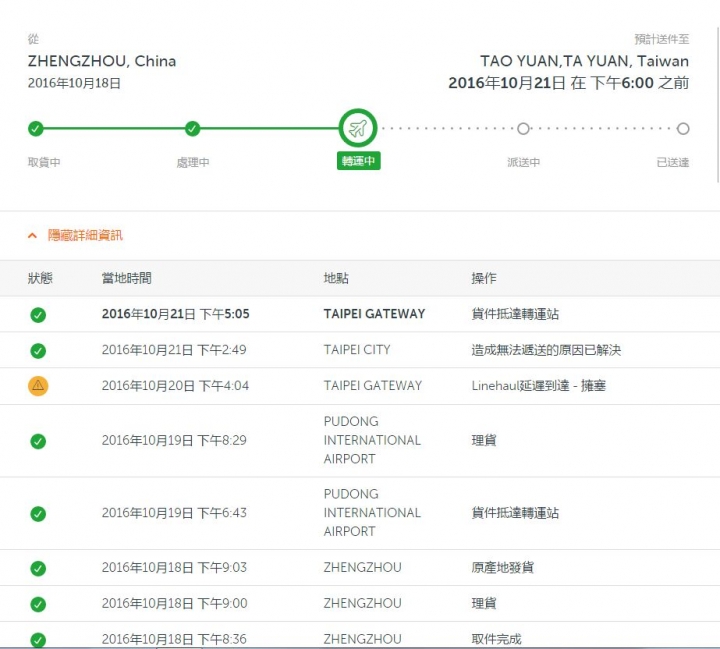Screen dimensions: 720x649
Task: Click status checkmark in the 下午9:00 ZHENGZHOU row
Action: (38, 604)
